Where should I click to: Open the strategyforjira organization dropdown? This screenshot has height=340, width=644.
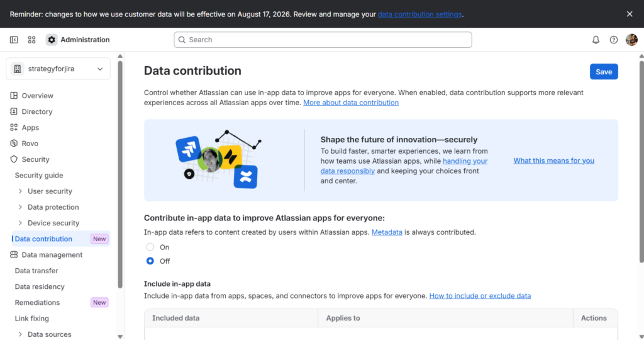[58, 69]
